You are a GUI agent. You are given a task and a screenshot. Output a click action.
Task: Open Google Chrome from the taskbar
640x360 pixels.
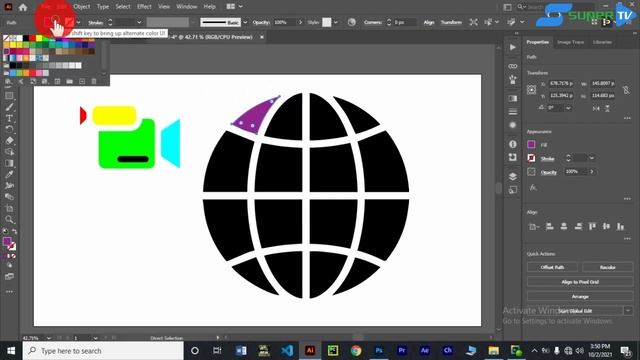(356, 351)
